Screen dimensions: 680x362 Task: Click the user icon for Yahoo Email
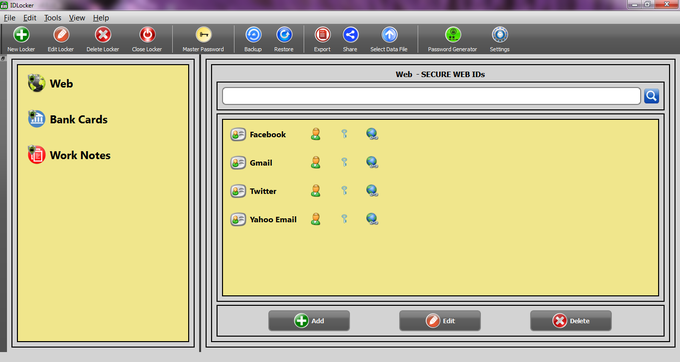pos(316,219)
